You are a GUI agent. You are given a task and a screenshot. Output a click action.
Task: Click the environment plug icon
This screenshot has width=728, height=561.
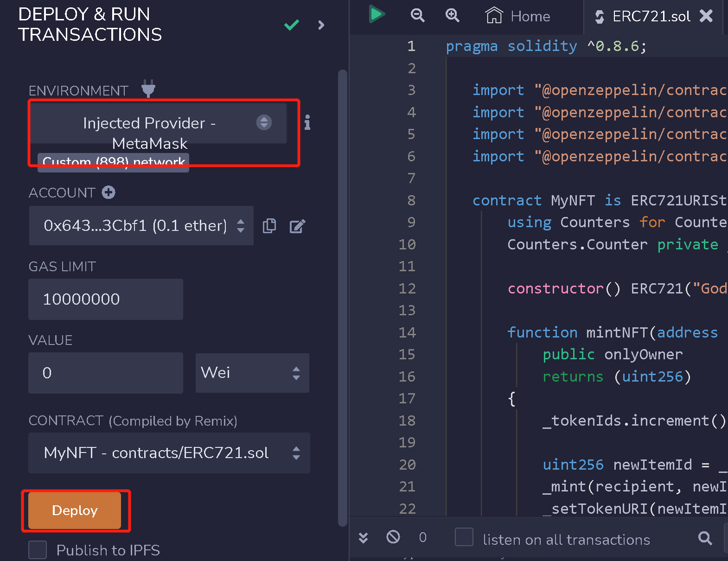148,89
